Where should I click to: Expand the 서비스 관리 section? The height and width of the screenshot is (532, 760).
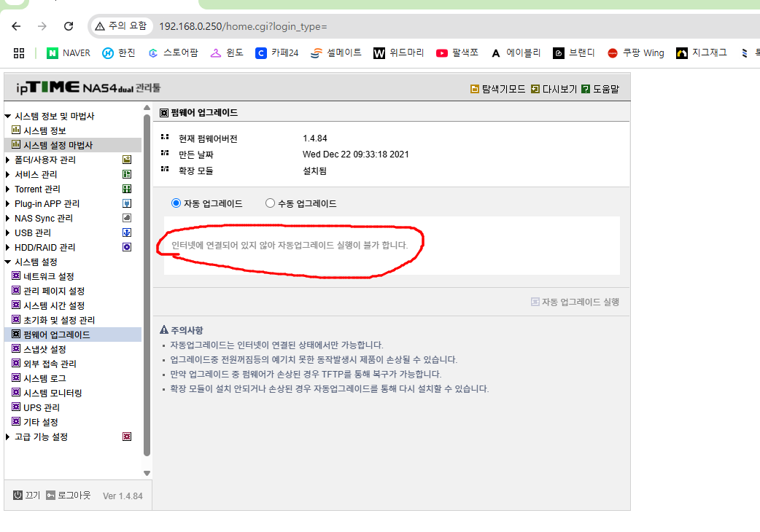coord(8,174)
